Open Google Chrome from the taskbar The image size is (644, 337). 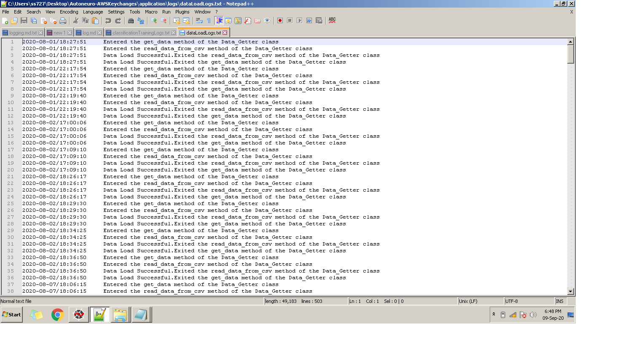click(x=57, y=315)
